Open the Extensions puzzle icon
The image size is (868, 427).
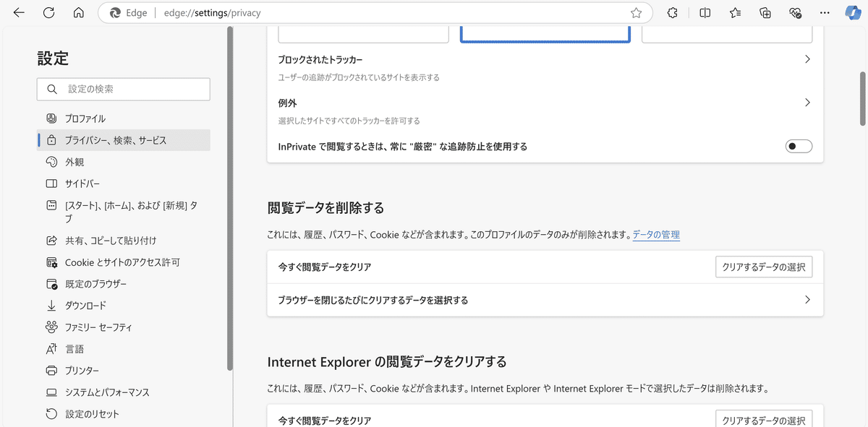[673, 13]
